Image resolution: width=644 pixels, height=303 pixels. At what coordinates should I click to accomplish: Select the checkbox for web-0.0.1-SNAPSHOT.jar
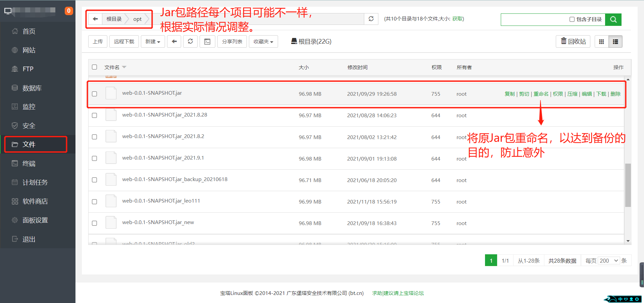pyautogui.click(x=94, y=94)
